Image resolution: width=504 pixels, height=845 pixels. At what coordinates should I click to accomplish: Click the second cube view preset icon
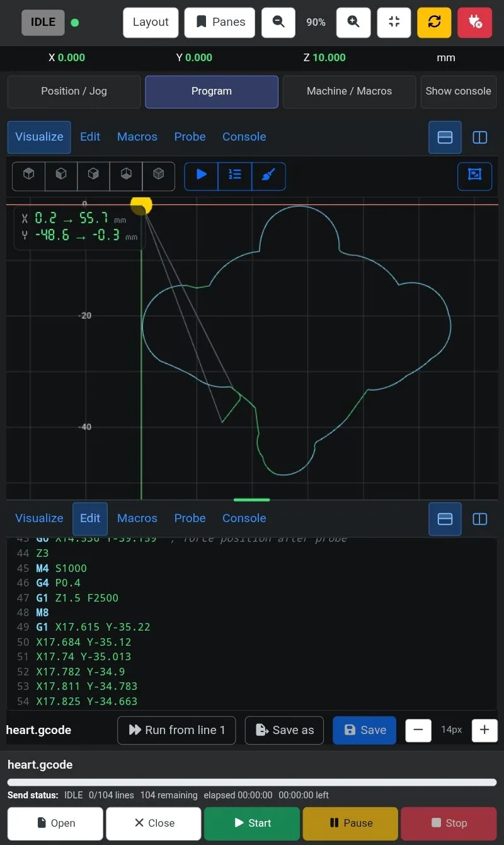click(x=61, y=176)
